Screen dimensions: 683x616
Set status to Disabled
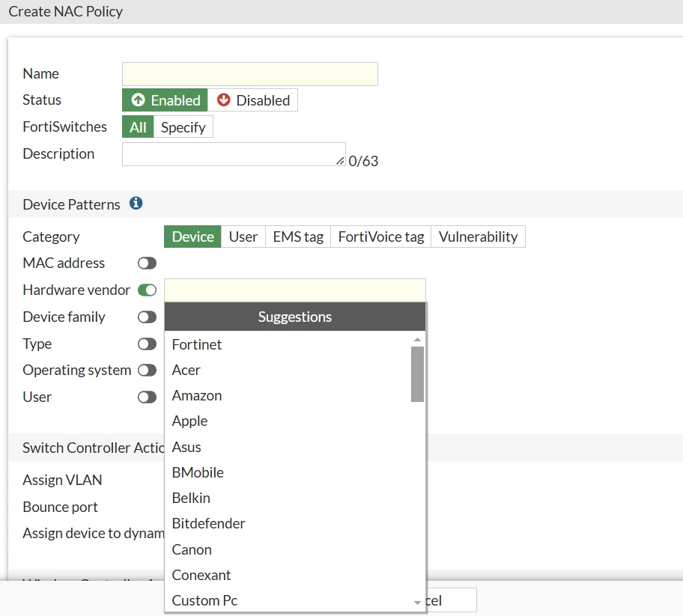[253, 100]
